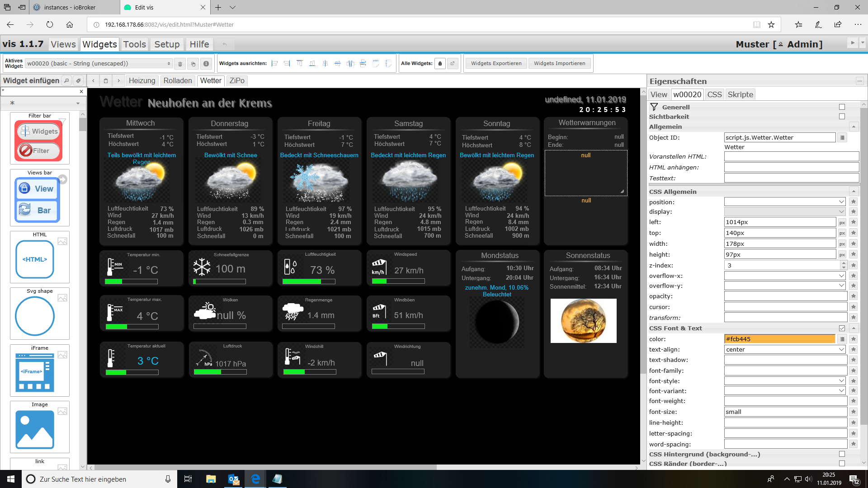Viewport: 868px width, 488px height.
Task: Enable CSS Hintergrund (background) checkbox
Action: (x=842, y=454)
